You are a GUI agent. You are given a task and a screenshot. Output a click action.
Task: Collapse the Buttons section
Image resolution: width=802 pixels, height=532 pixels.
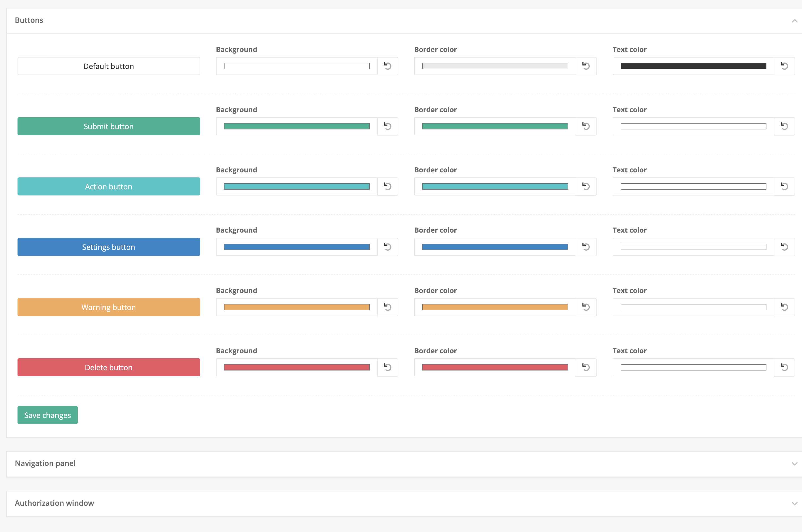pyautogui.click(x=794, y=21)
